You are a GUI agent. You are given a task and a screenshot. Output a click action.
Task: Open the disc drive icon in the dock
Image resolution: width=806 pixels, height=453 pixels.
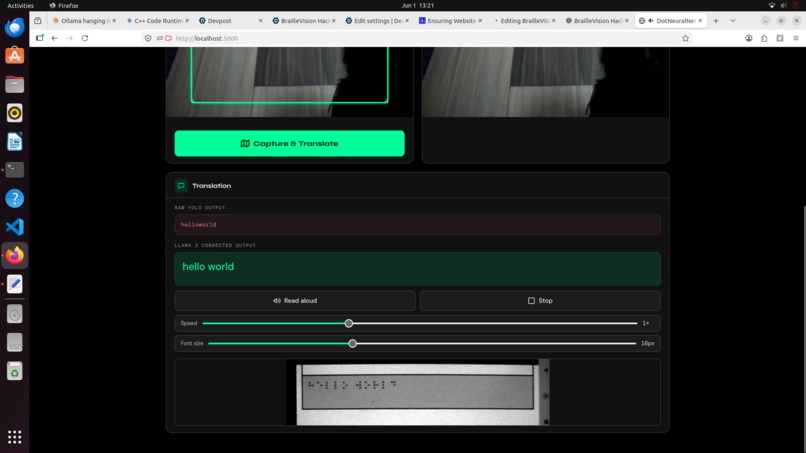14,314
